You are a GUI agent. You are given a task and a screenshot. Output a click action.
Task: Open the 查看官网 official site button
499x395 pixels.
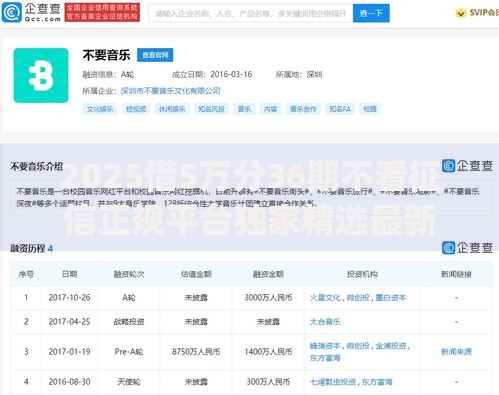point(155,55)
